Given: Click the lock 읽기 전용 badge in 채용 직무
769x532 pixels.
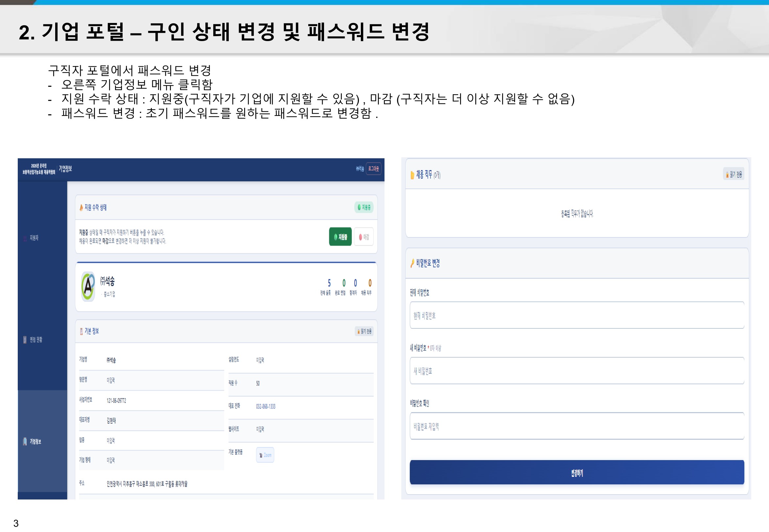Looking at the screenshot, I should point(733,174).
